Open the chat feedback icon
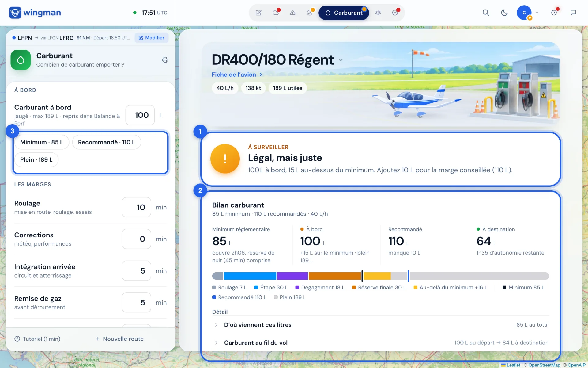 click(573, 13)
